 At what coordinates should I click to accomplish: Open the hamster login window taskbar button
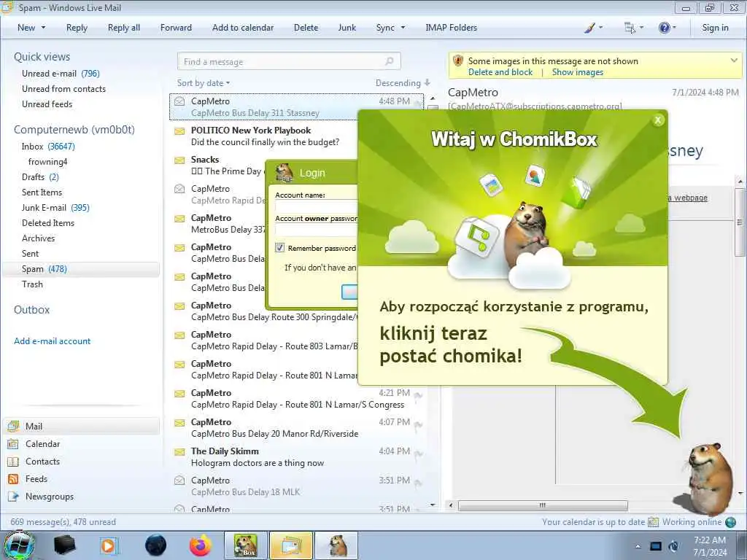(336, 545)
